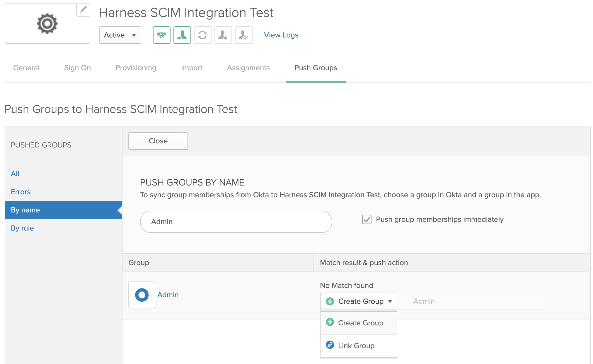Image resolution: width=593 pixels, height=364 pixels.
Task: Choose Link Group from the dropdown menu
Action: 359,346
